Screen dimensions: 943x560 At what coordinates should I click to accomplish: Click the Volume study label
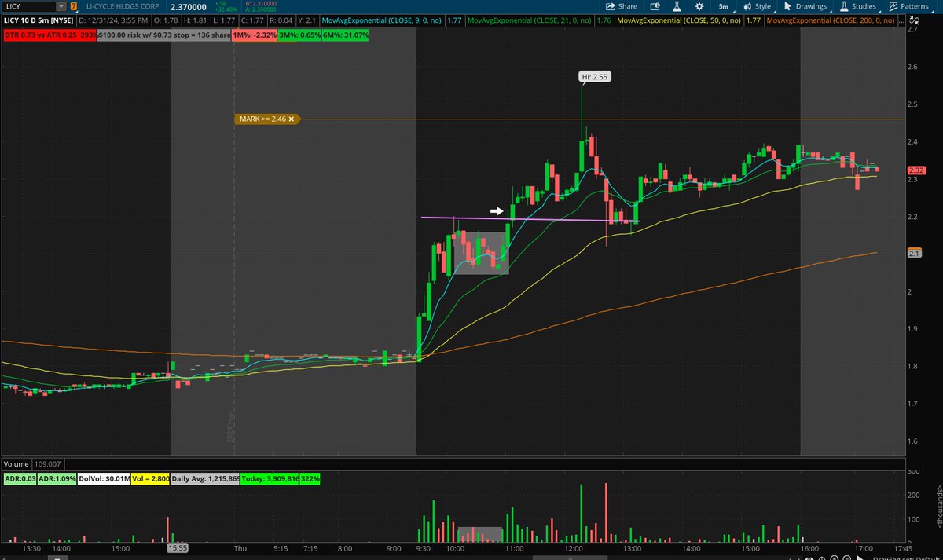coord(17,463)
